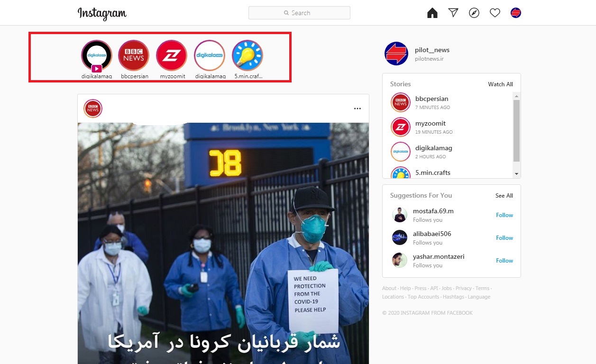Image resolution: width=596 pixels, height=364 pixels.
Task: Open digikalamag avatar in the Stories panel list
Action: 401,152
